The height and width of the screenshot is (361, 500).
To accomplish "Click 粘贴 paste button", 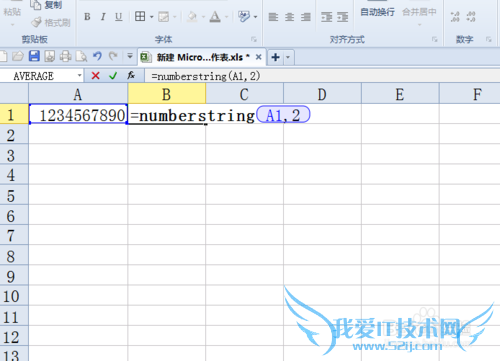I will [x=12, y=12].
